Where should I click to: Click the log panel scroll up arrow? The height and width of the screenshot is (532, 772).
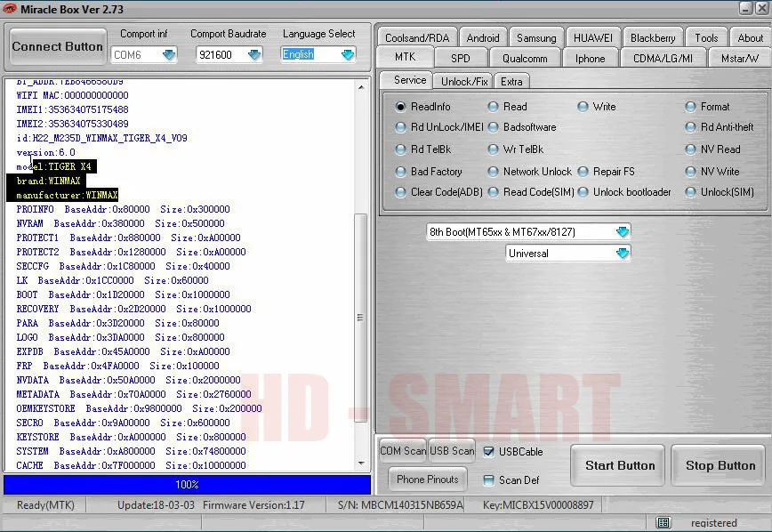361,87
